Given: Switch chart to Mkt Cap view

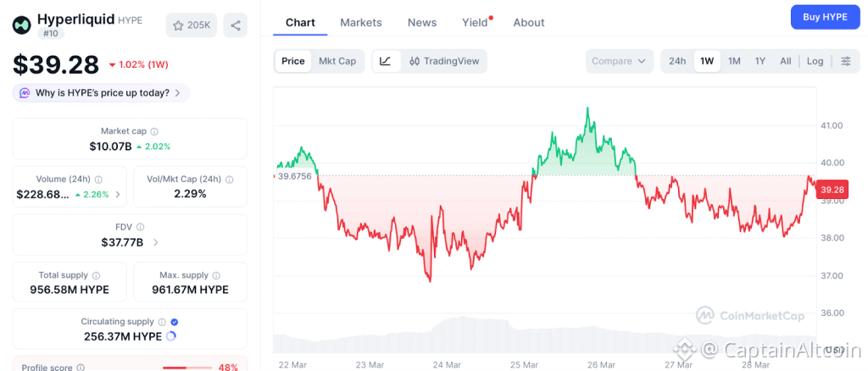Looking at the screenshot, I should click(x=337, y=61).
